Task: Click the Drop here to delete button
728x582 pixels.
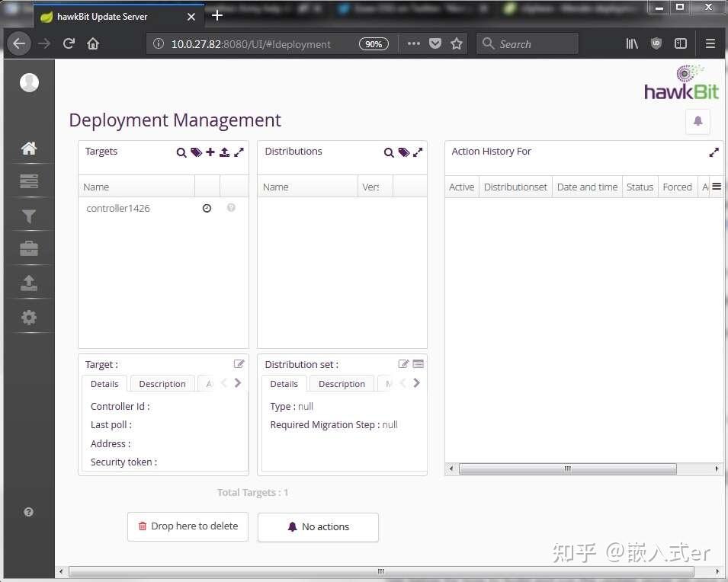Action: 188,526
